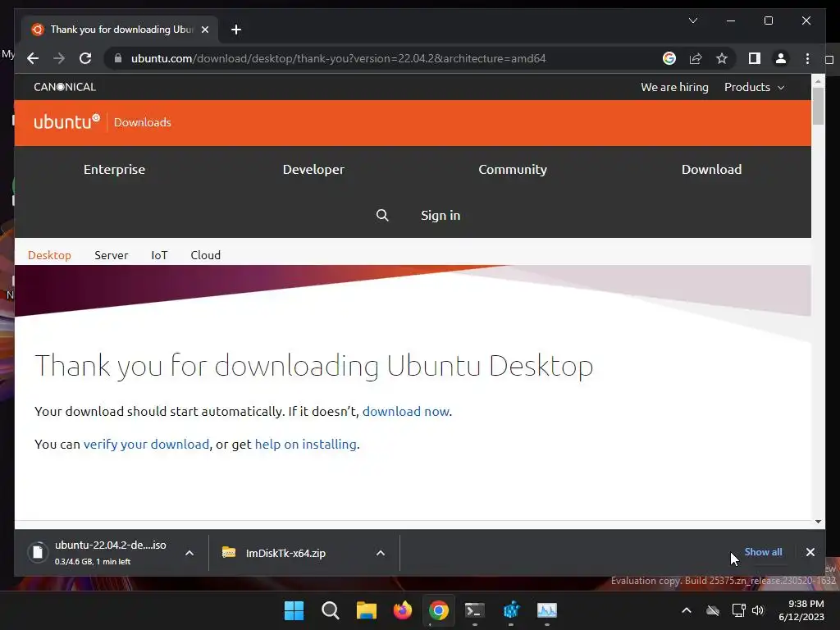Click the Canonical logo
840x630 pixels.
tap(65, 87)
